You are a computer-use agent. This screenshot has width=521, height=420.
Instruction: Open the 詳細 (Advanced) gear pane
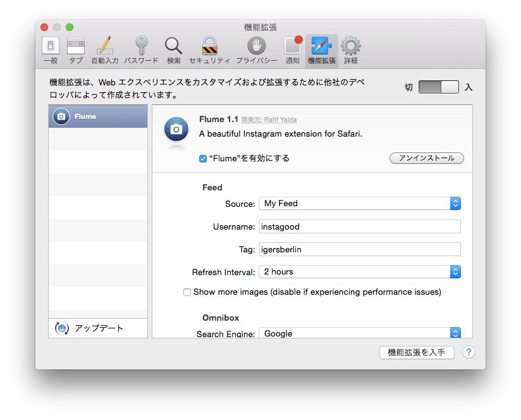[x=351, y=50]
